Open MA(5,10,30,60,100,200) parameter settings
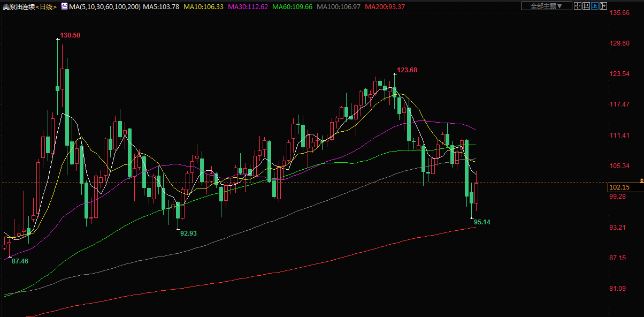This screenshot has width=644, height=317. click(105, 6)
